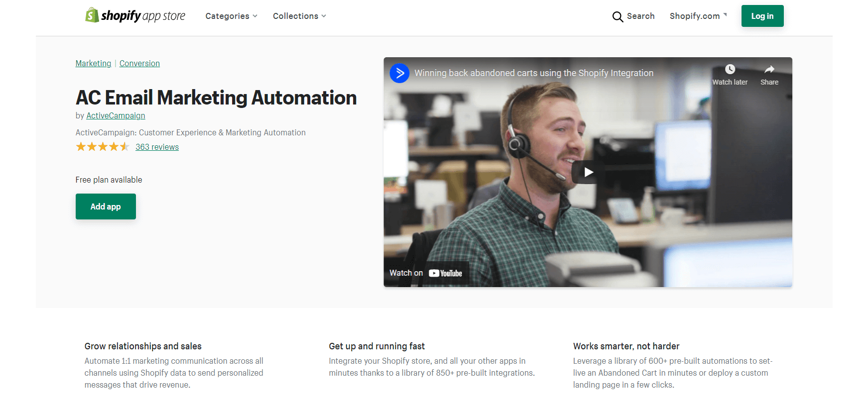Click the Add app button
868x415 pixels.
(x=106, y=207)
